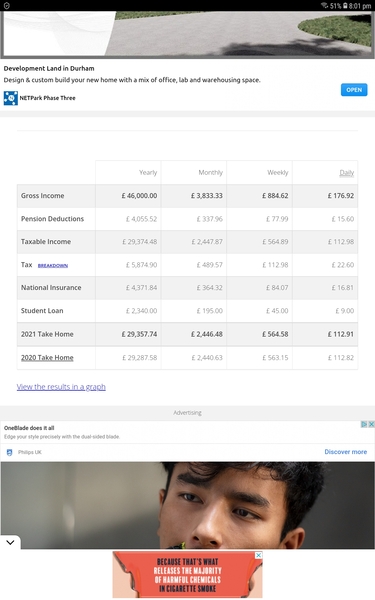Viewport: 375px width, 600px height.
Task: Select the Monthly column header
Action: coord(210,173)
